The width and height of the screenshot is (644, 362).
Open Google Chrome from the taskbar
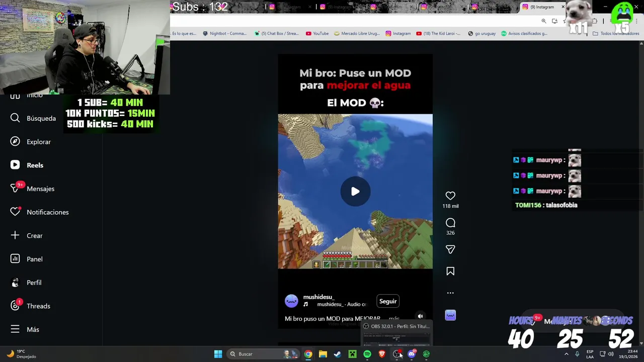click(308, 354)
